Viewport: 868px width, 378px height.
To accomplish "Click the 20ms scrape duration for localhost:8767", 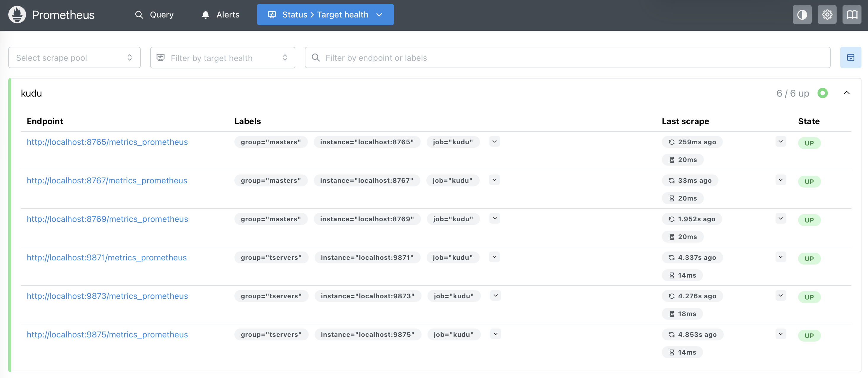I will click(x=683, y=198).
